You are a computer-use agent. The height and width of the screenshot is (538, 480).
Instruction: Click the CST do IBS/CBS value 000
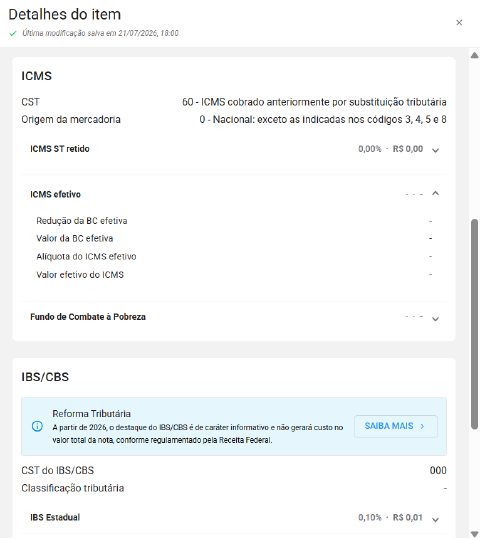tap(438, 470)
